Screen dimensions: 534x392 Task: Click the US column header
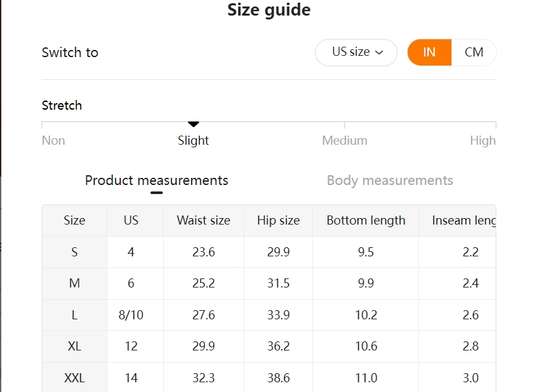pos(131,221)
